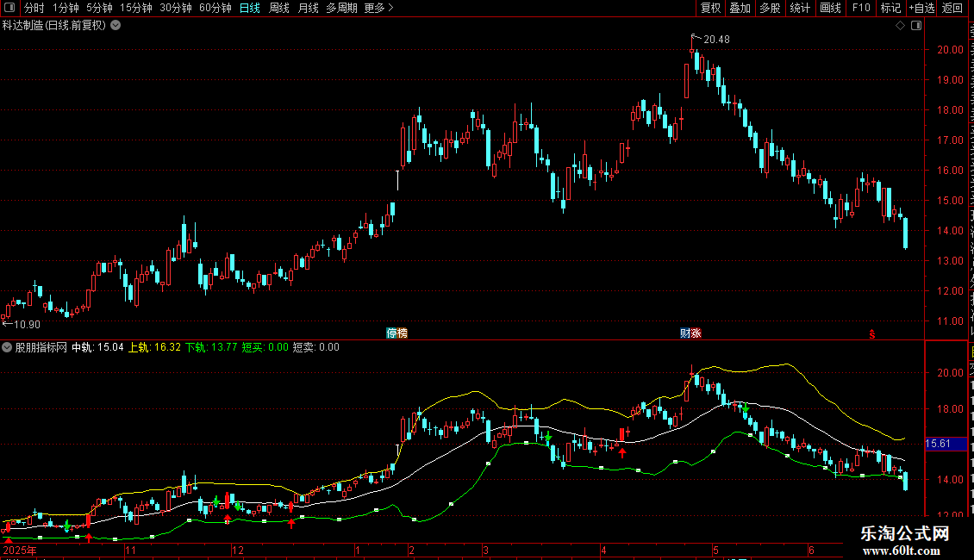Click the 叠加 overlay button
This screenshot has width=974, height=560.
[x=740, y=8]
